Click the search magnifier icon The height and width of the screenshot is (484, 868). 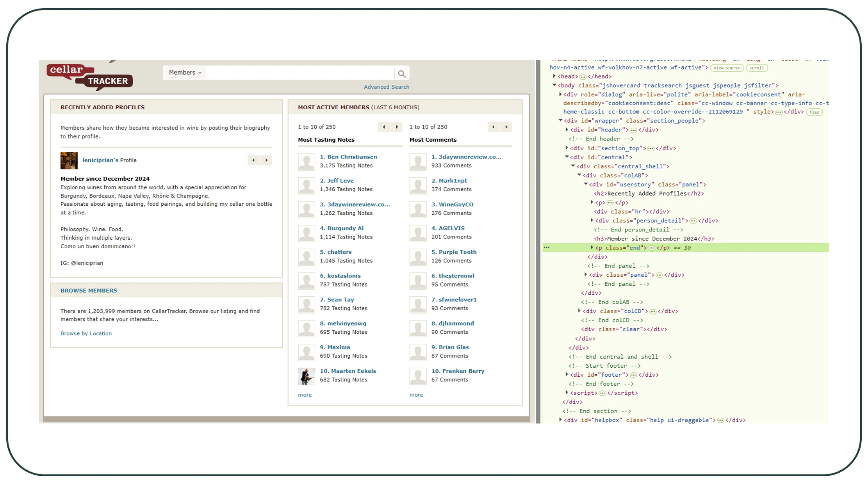click(x=402, y=73)
